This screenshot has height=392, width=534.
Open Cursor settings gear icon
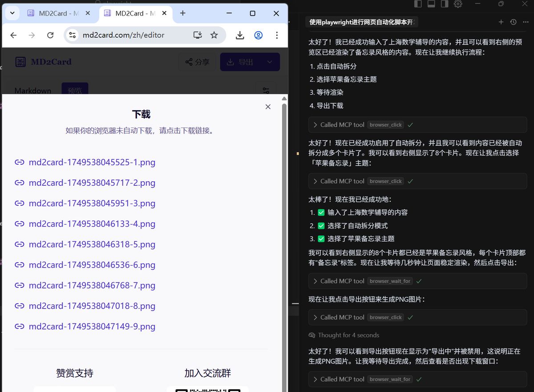tap(458, 4)
